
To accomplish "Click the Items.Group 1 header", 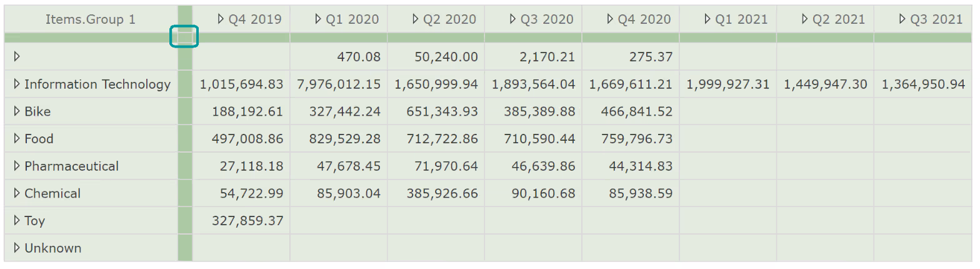I will point(90,19).
